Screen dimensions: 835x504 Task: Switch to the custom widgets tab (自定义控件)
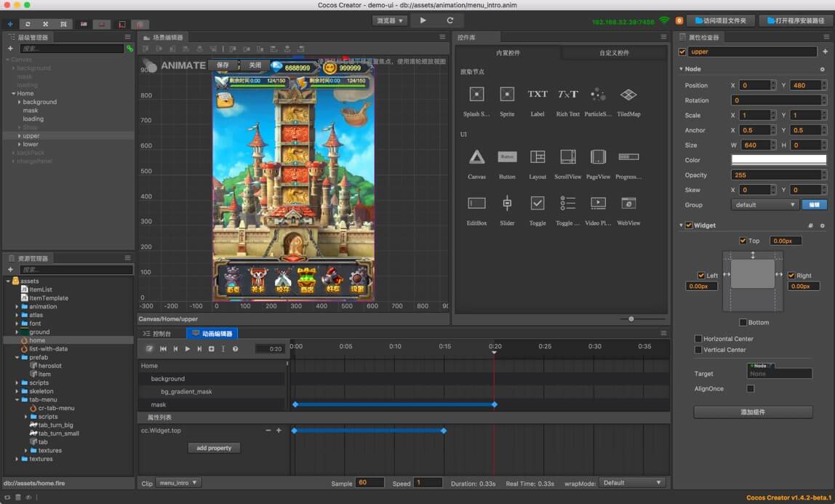click(614, 53)
